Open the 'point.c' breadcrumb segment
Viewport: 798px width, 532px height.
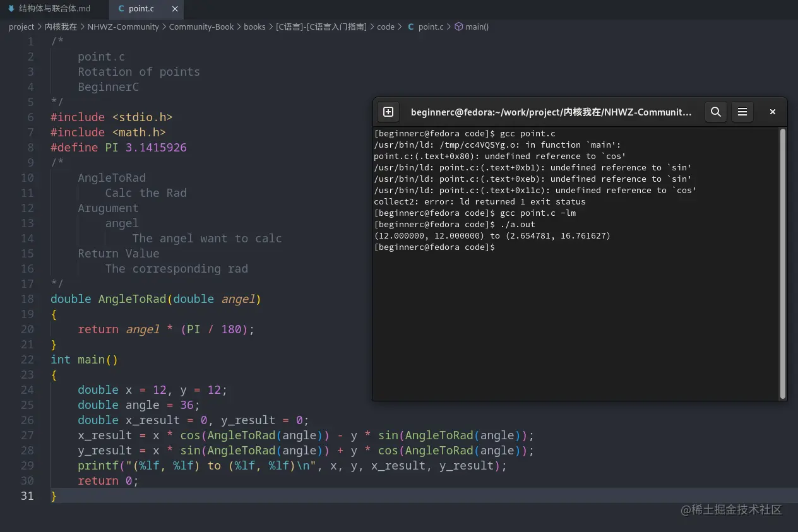(431, 27)
